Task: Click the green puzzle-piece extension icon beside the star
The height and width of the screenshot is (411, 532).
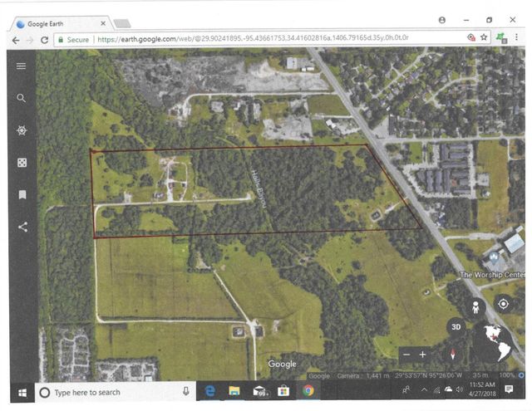Action: pos(502,37)
